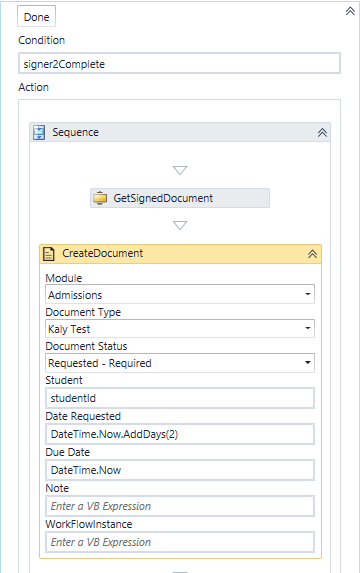Click the Date Requested label
Viewport: 361px width, 573px height.
[83, 416]
